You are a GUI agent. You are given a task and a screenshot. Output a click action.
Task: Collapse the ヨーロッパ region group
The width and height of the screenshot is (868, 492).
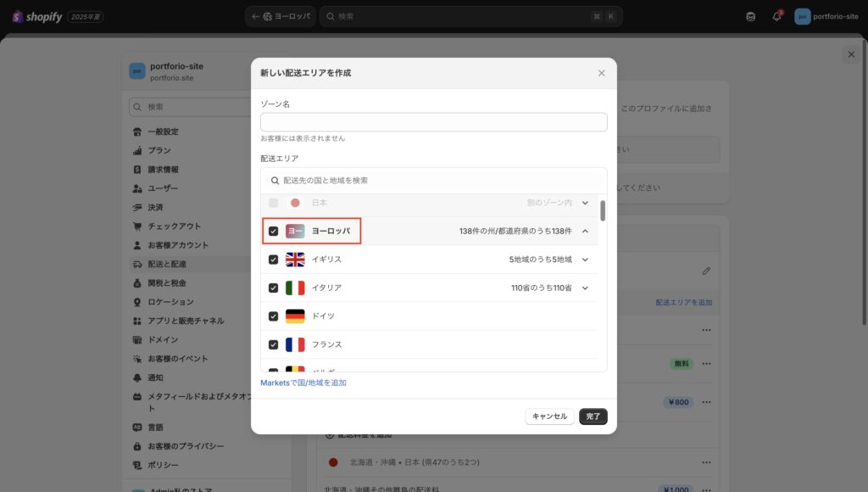click(x=585, y=231)
